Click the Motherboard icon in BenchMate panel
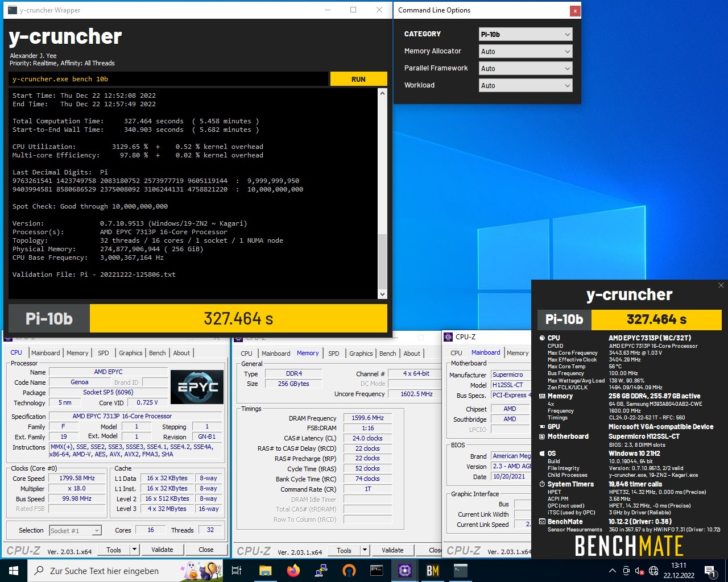 tap(542, 436)
